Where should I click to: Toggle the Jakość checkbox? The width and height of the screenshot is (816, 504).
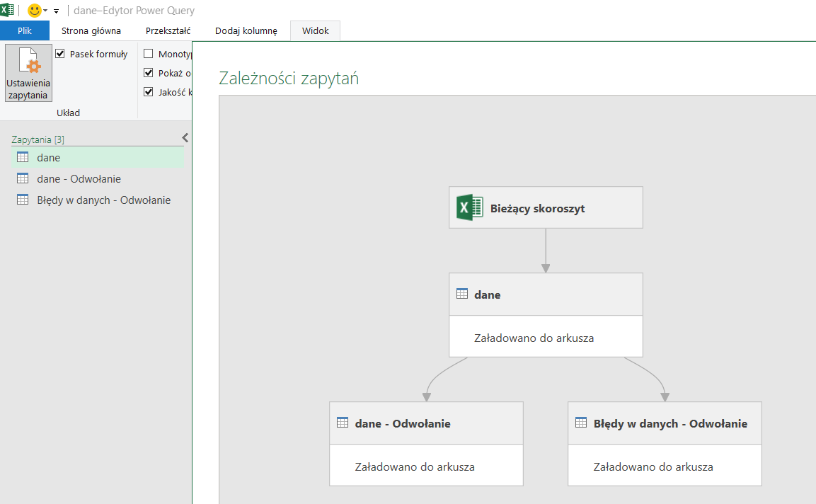149,91
